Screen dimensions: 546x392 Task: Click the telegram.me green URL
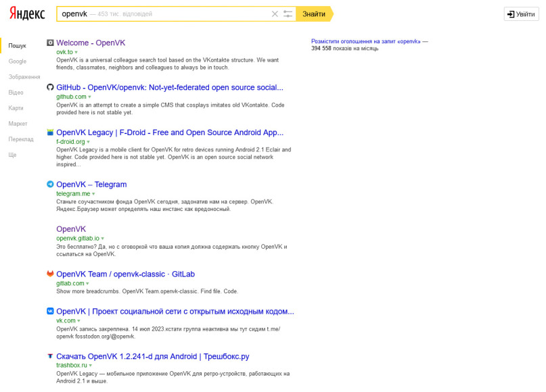pyautogui.click(x=74, y=193)
